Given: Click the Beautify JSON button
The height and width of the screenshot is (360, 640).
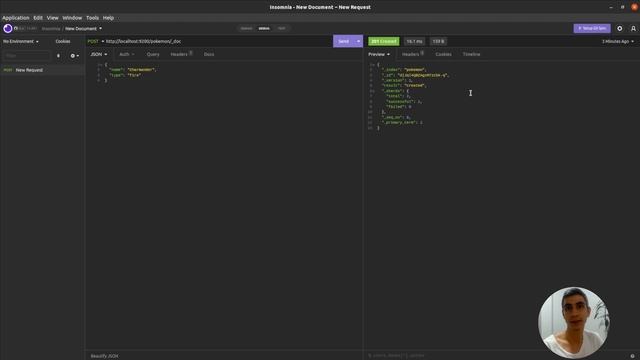Looking at the screenshot, I should [104, 356].
